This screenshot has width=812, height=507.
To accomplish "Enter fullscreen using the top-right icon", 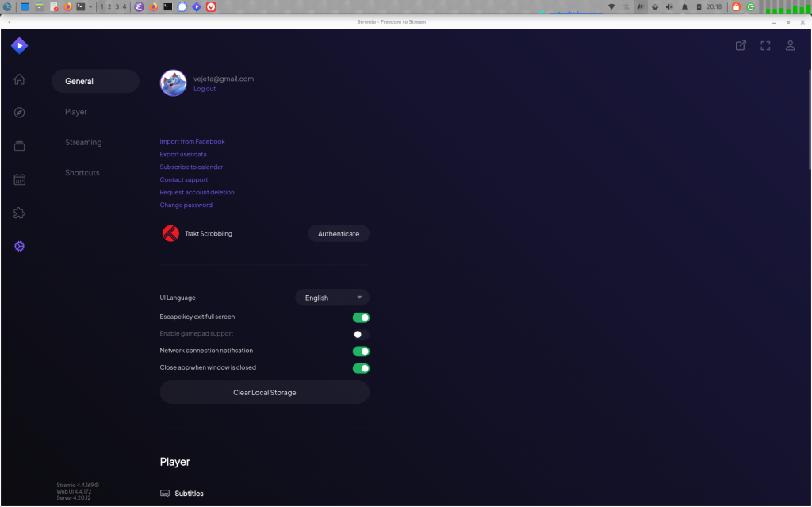I will [x=765, y=46].
